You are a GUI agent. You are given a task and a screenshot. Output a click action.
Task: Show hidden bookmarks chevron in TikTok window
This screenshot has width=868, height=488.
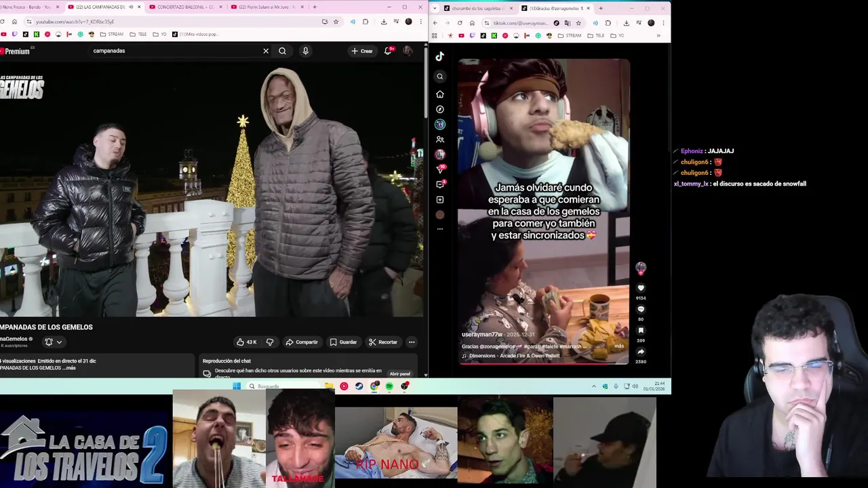tap(658, 35)
